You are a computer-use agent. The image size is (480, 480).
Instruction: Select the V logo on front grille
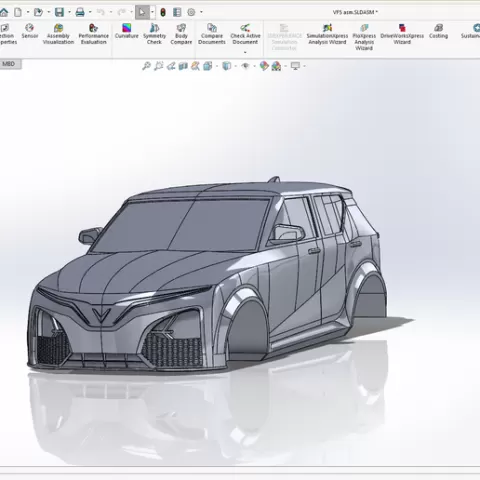pos(101,315)
